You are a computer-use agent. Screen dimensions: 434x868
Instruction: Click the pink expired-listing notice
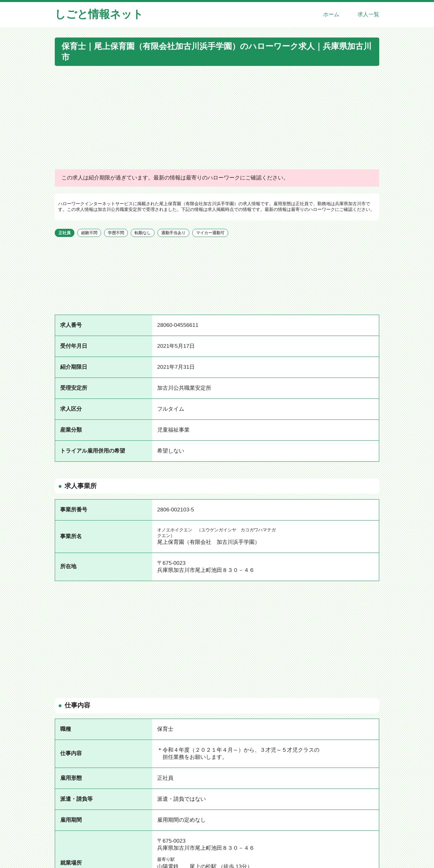[217, 178]
